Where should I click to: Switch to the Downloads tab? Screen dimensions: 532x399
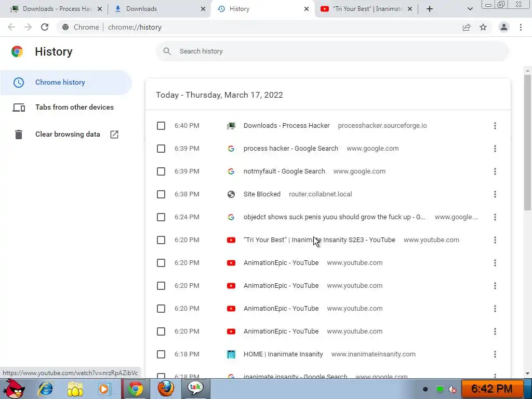(159, 9)
